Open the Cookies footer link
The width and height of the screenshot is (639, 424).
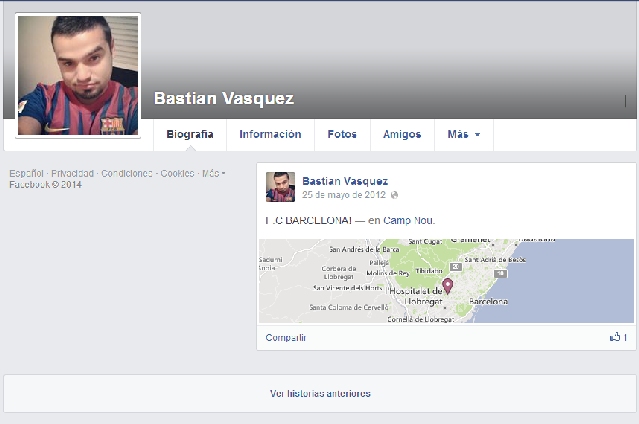point(177,173)
